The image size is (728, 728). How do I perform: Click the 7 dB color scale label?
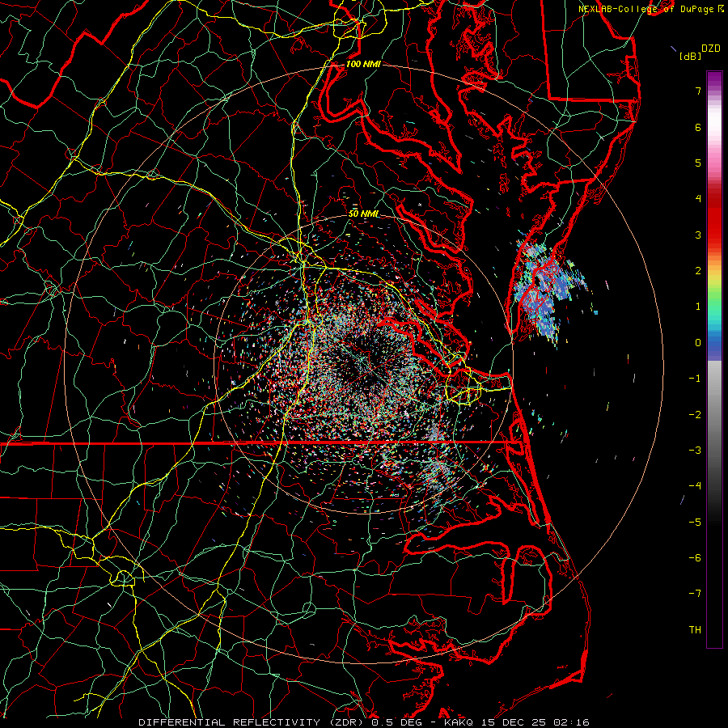698,91
